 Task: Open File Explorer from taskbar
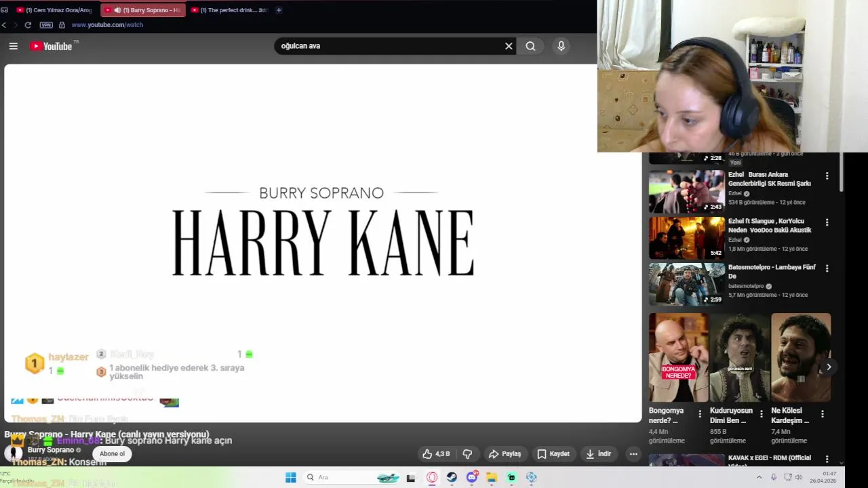click(x=492, y=477)
